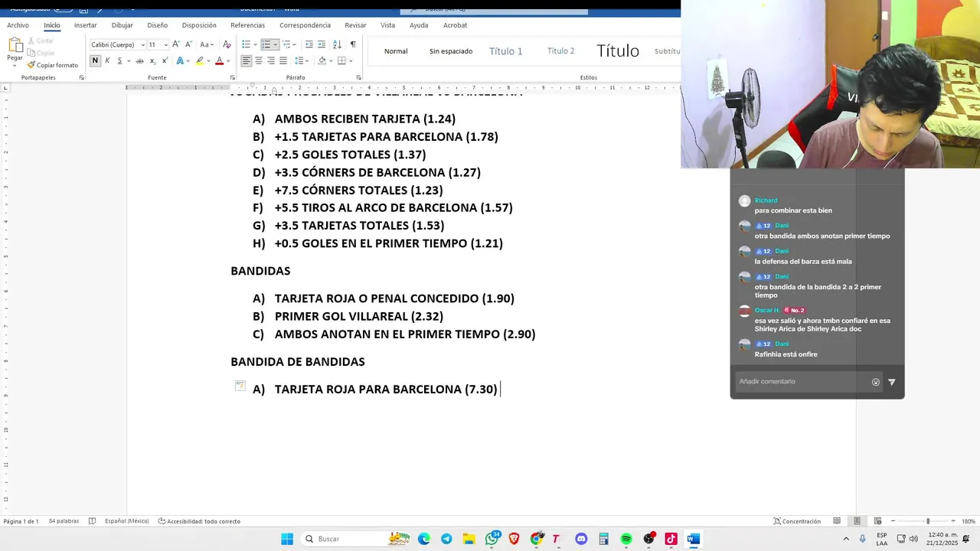This screenshot has height=551, width=980.
Task: Click the bullets list icon
Action: tap(247, 44)
